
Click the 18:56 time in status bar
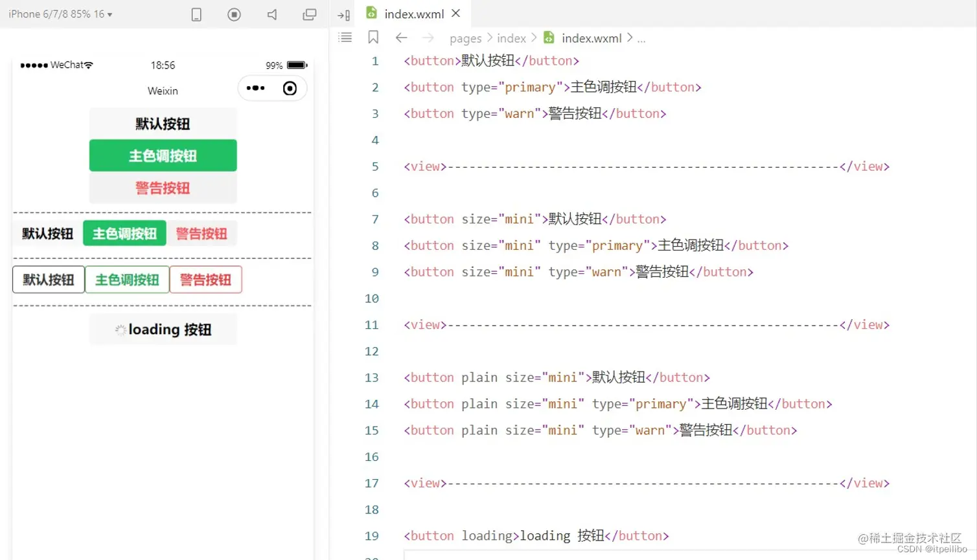pos(163,65)
